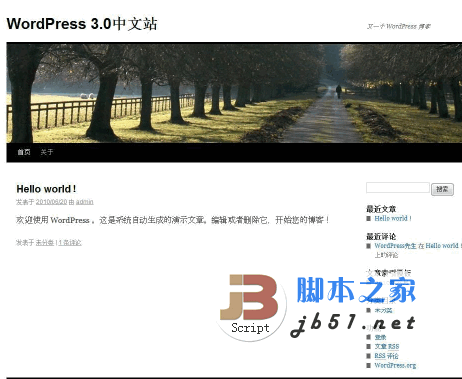
Task: Open the 1 条评论 comments link
Action: point(70,242)
